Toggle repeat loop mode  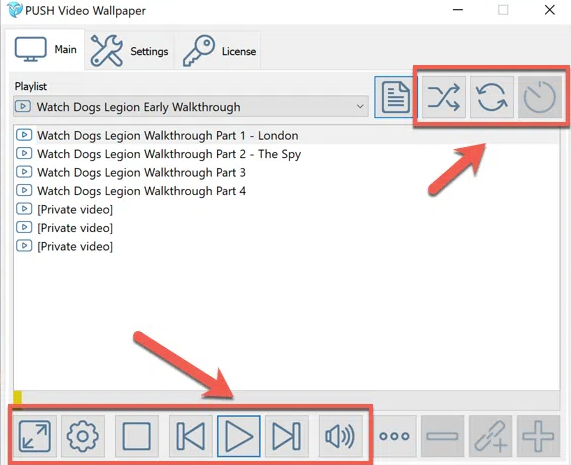492,97
